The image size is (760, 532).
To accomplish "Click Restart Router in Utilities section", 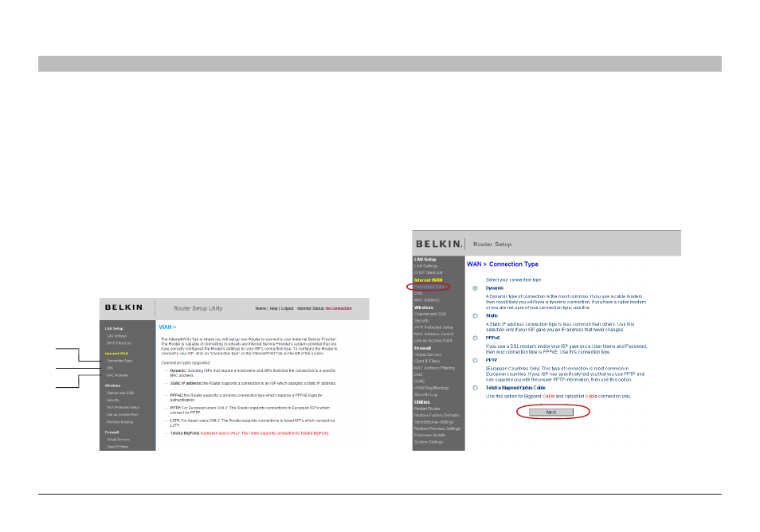I will [x=427, y=409].
